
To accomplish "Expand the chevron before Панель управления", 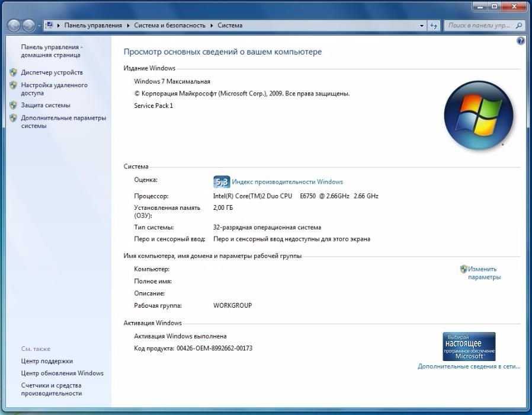I will coord(59,25).
